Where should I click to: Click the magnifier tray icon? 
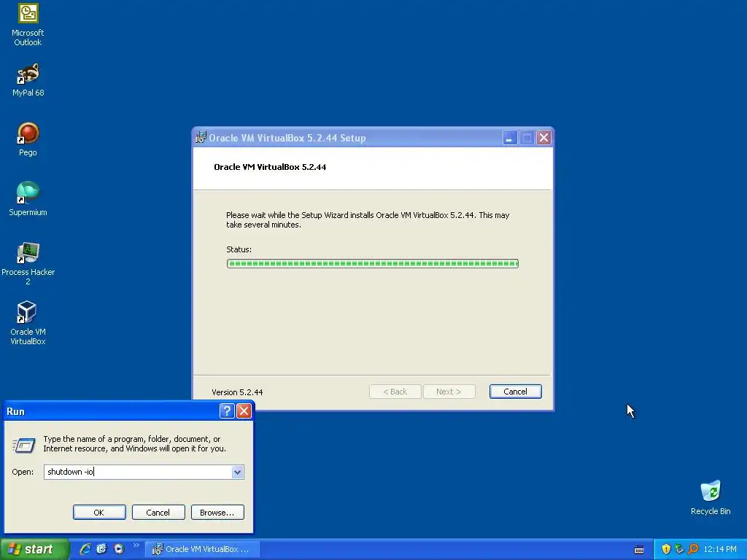(693, 549)
